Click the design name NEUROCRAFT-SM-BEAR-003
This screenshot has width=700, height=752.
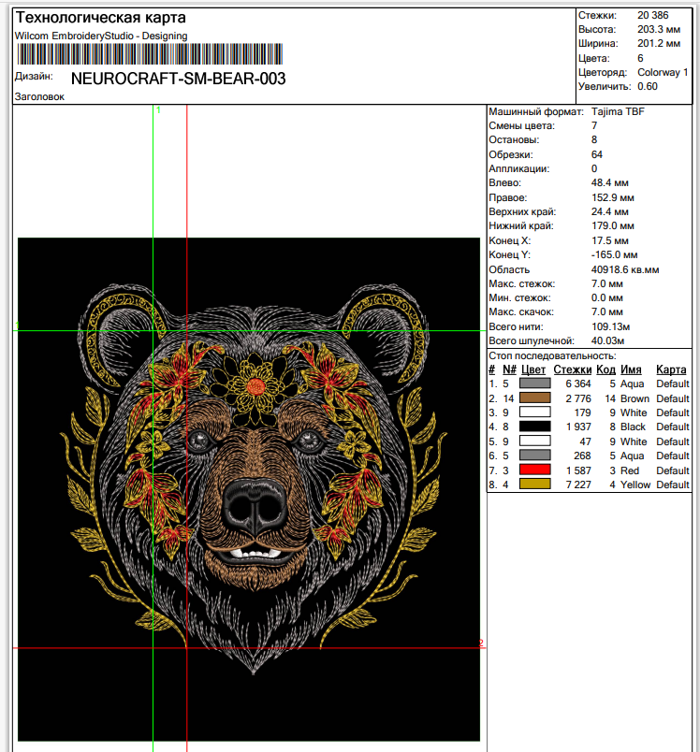[178, 79]
